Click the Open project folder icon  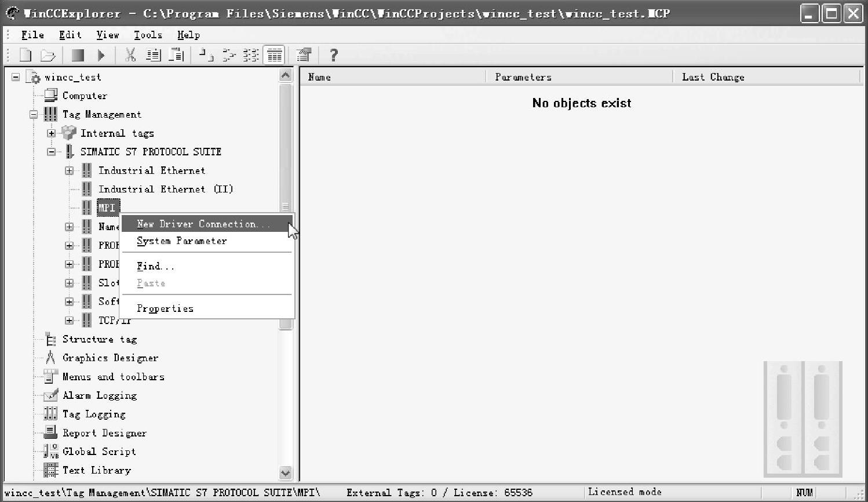[48, 55]
